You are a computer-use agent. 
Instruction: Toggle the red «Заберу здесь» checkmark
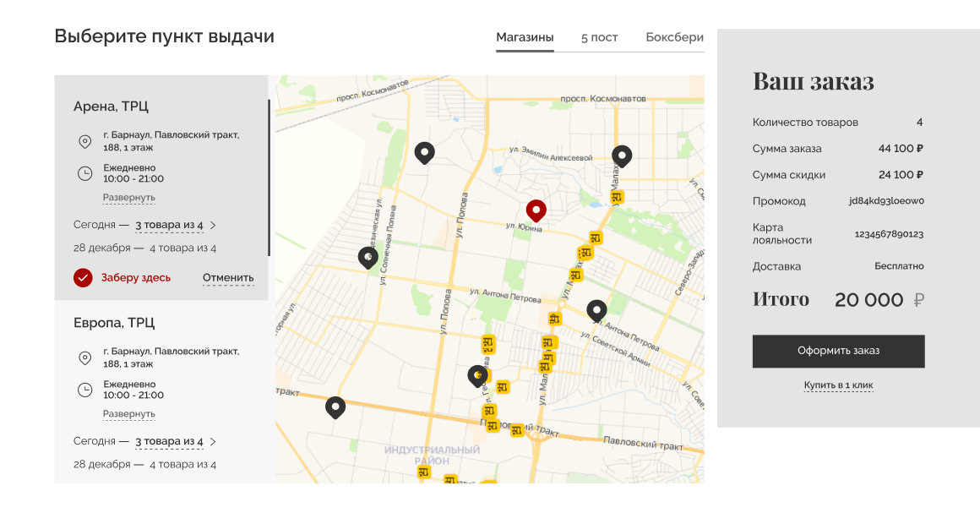pyautogui.click(x=83, y=277)
